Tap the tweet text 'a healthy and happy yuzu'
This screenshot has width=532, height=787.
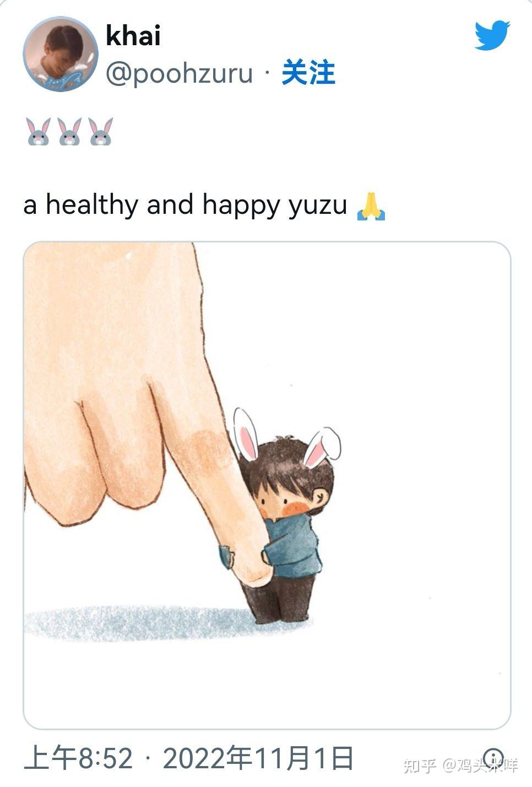(x=186, y=206)
